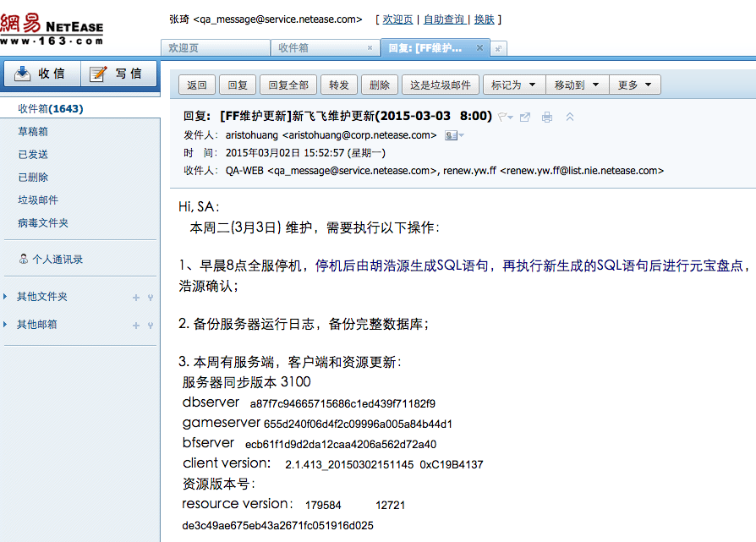Open the 收件箱(1643) inbox folder
This screenshot has height=542, width=756.
pyautogui.click(x=51, y=109)
